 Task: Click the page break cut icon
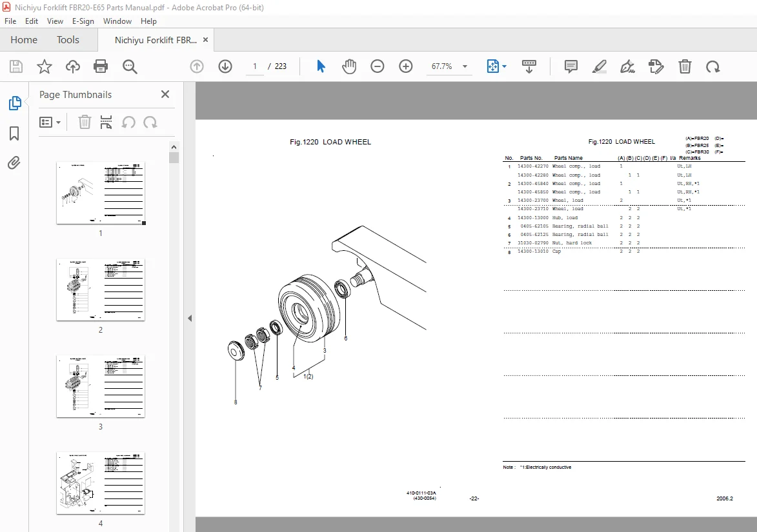(x=106, y=123)
